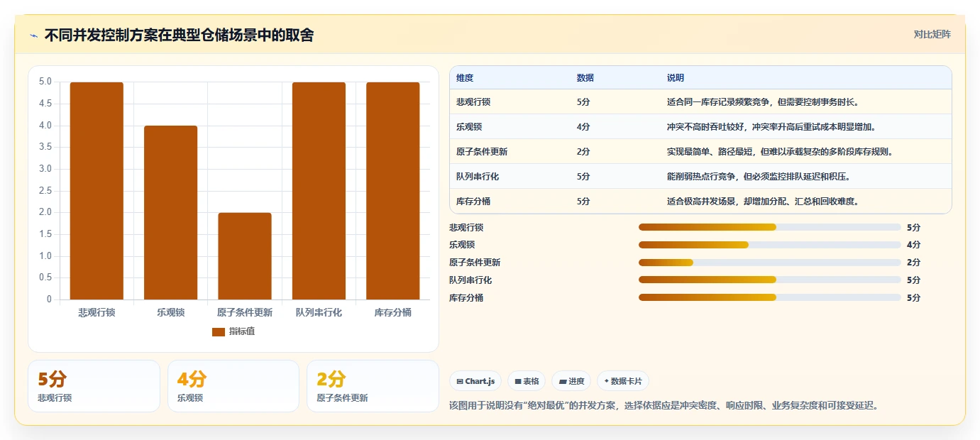
Task: Select the 乐观锁 table row cell
Action: [x=469, y=127]
